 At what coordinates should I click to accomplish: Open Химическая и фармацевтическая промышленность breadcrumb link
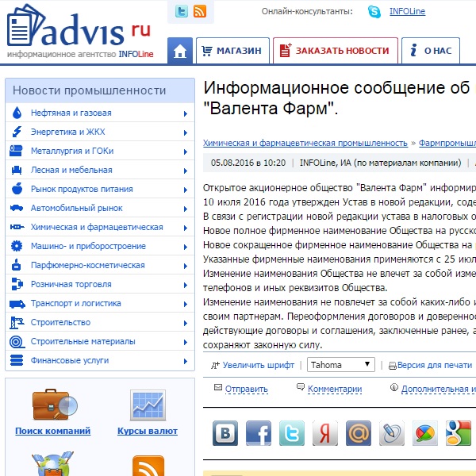[305, 143]
